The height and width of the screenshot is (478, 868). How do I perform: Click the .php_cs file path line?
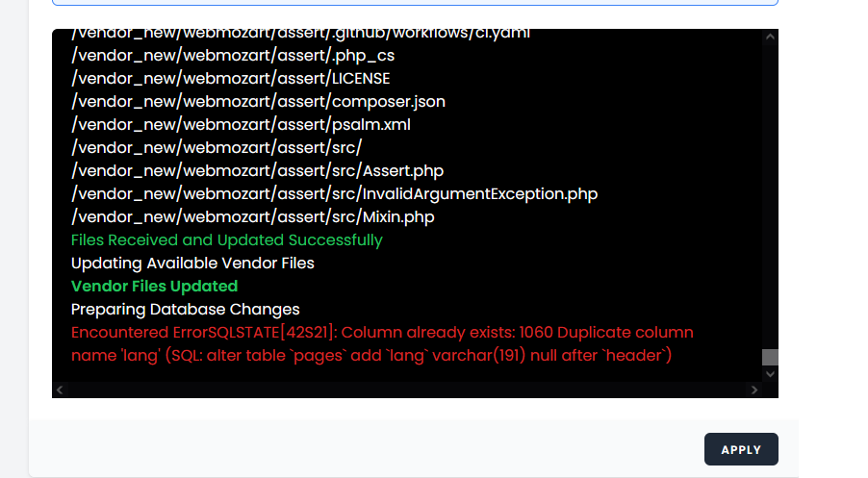pos(233,56)
